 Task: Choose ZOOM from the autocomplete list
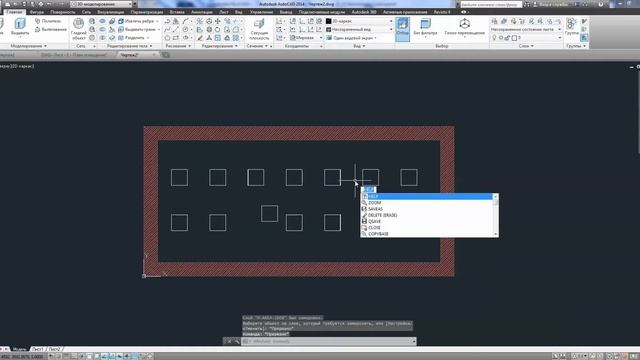click(427, 203)
